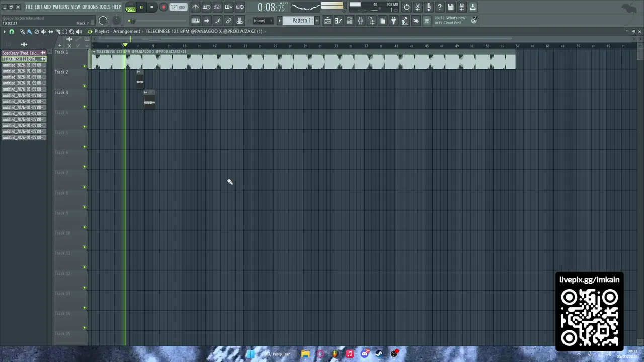Select the playlist Slip tool
This screenshot has width=644, height=362.
50,31
